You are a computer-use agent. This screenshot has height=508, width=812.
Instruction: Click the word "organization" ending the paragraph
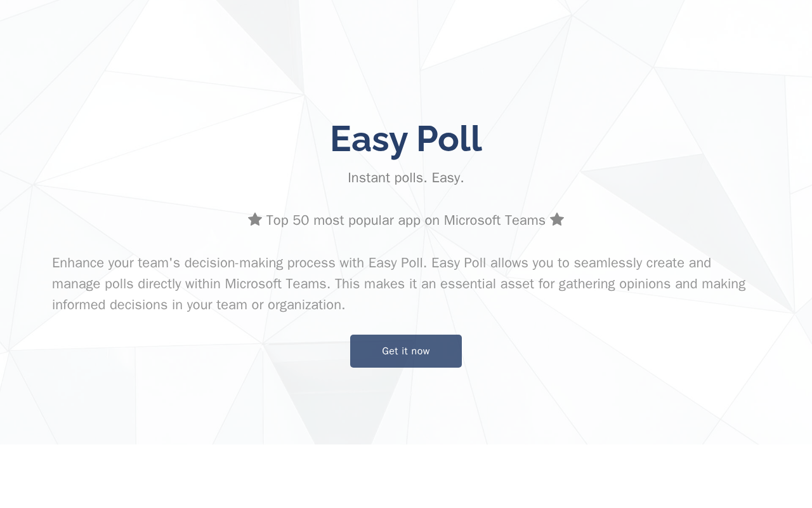(x=304, y=305)
